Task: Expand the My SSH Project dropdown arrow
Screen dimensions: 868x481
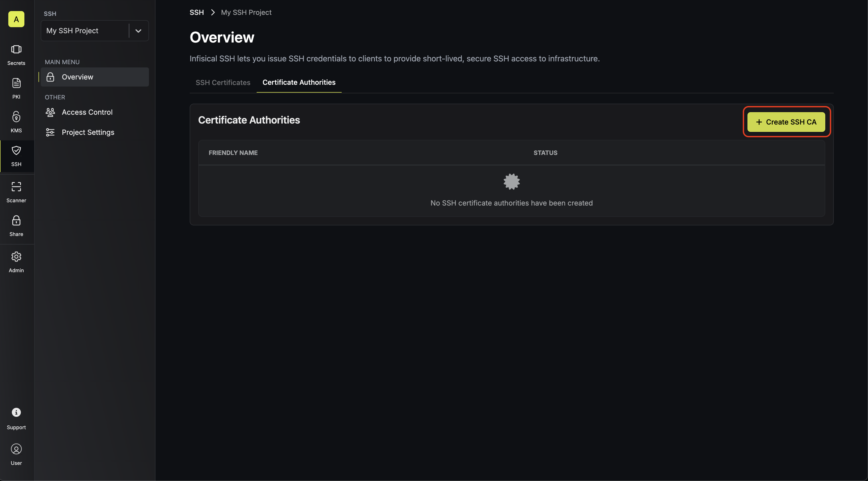Action: tap(138, 31)
